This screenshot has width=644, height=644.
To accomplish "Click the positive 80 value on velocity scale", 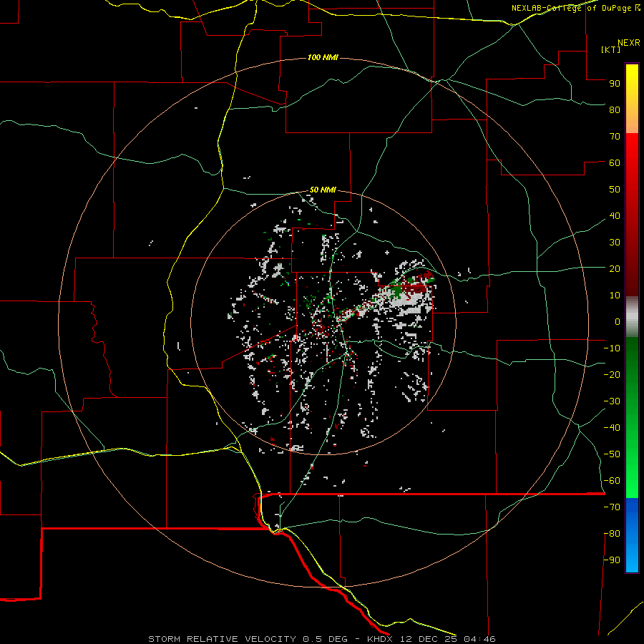I will (615, 109).
